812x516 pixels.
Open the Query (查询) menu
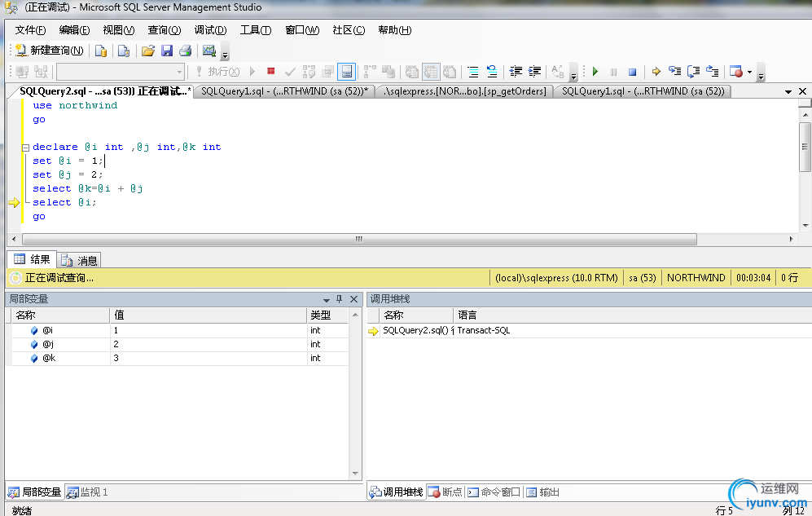pyautogui.click(x=165, y=30)
